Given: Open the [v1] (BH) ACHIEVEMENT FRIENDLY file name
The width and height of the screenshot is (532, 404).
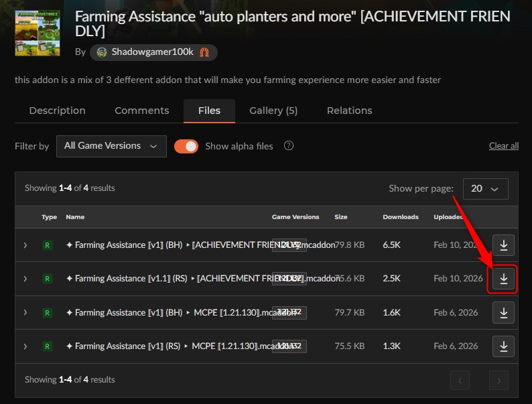Looking at the screenshot, I should tap(200, 245).
